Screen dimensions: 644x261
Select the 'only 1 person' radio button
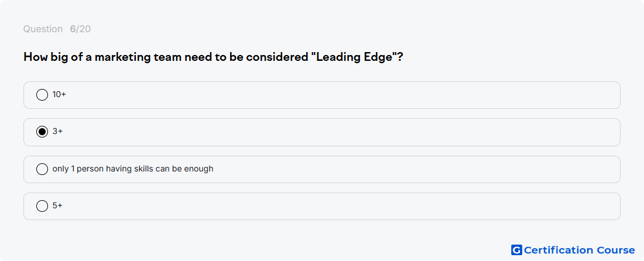(x=42, y=169)
